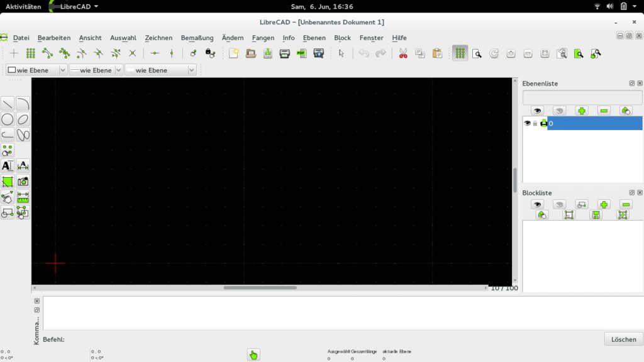644x362 pixels.
Task: Select the line drawing tool
Action: click(8, 104)
